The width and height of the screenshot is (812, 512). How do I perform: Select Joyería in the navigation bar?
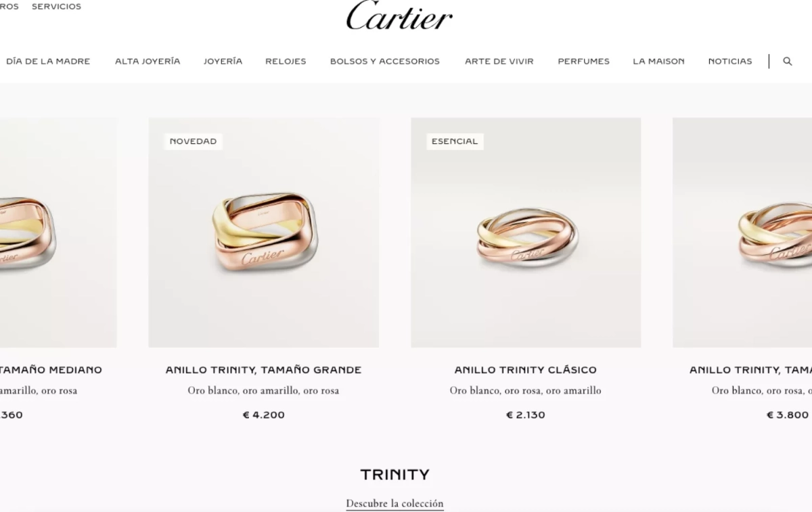[223, 61]
